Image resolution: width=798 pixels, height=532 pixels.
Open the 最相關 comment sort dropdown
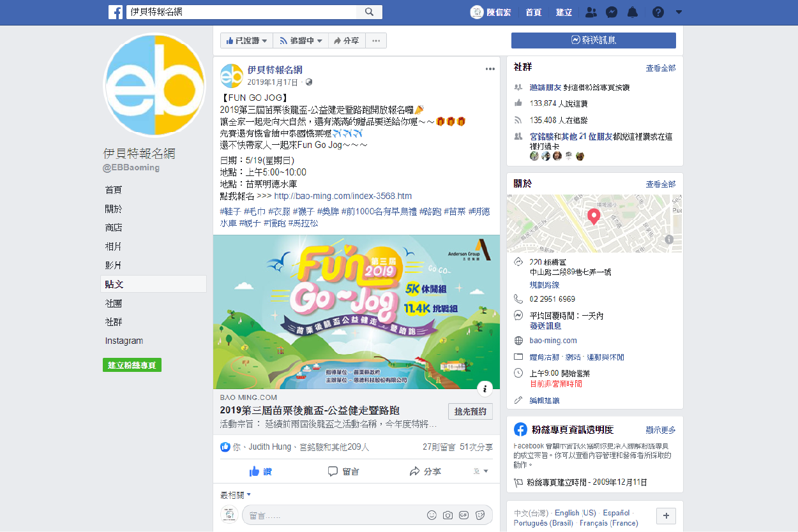click(x=236, y=495)
